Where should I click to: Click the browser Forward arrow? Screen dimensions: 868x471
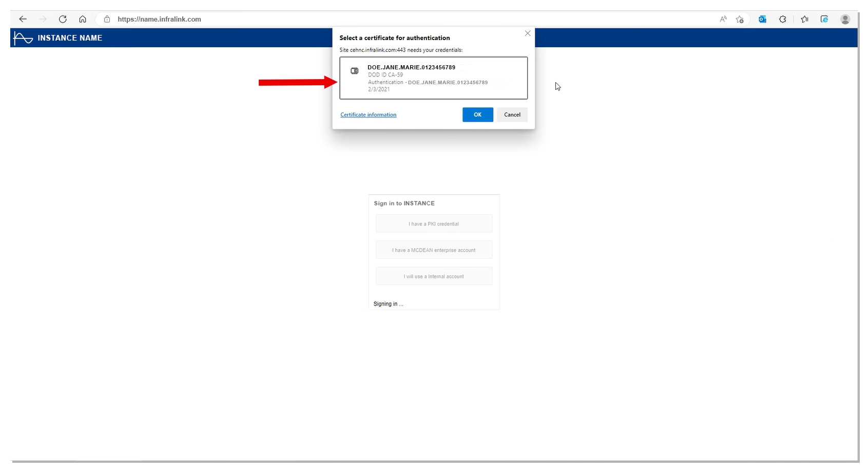(x=43, y=19)
